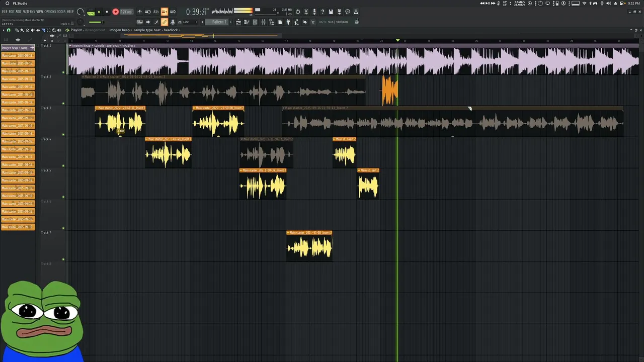644x362 pixels.
Task: Adjust the main pitch slider
Action: click(x=97, y=22)
